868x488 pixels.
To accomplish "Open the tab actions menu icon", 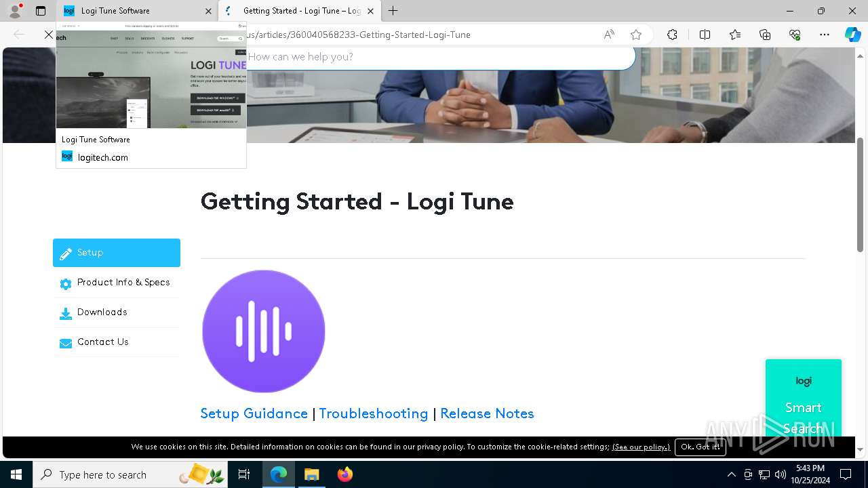I will [x=41, y=11].
